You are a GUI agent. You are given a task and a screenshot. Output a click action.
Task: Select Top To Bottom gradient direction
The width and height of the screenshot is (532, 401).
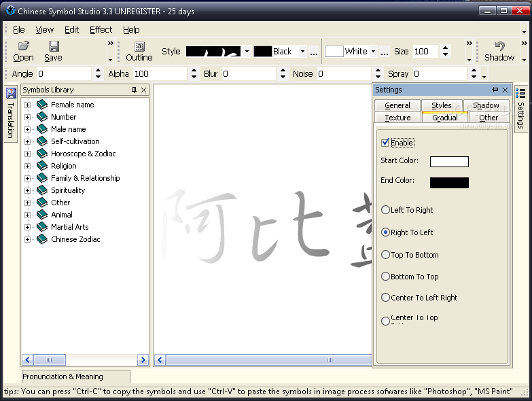click(x=385, y=254)
